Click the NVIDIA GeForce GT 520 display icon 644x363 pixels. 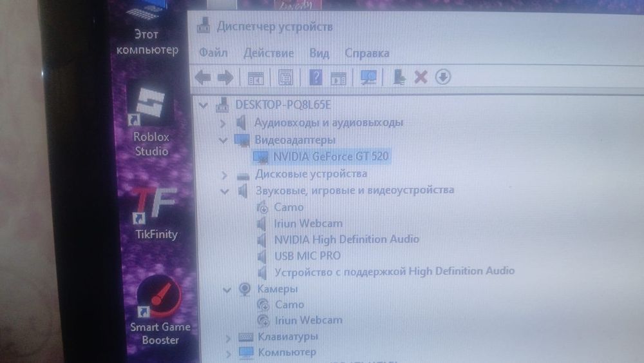261,157
